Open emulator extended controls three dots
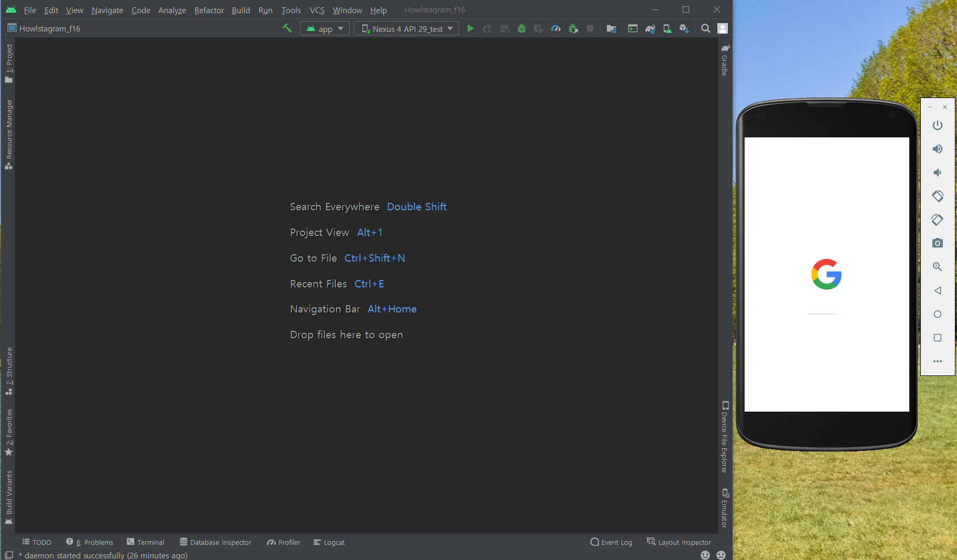 [x=938, y=361]
